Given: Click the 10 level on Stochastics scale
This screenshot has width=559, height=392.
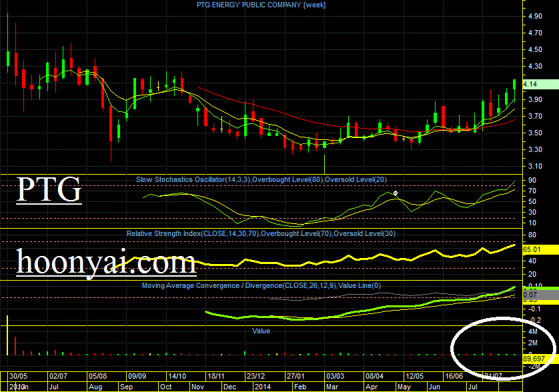Looking at the screenshot, I should [x=532, y=223].
